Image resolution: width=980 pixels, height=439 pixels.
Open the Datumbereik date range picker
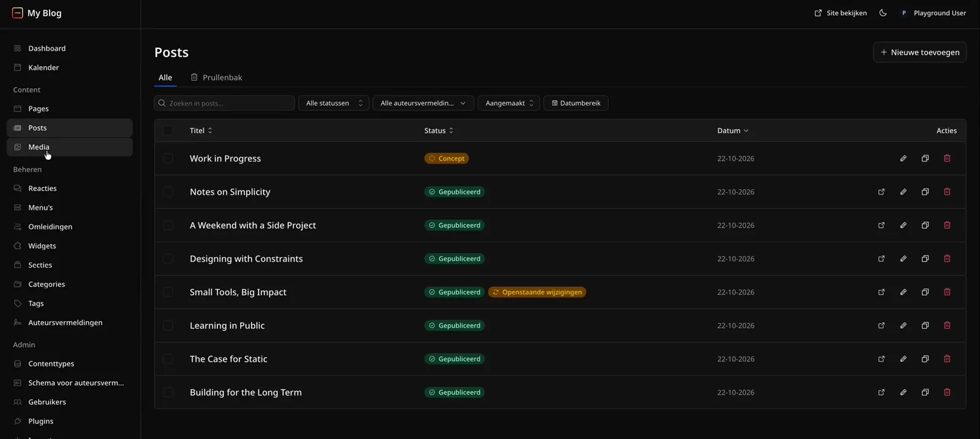coord(576,103)
